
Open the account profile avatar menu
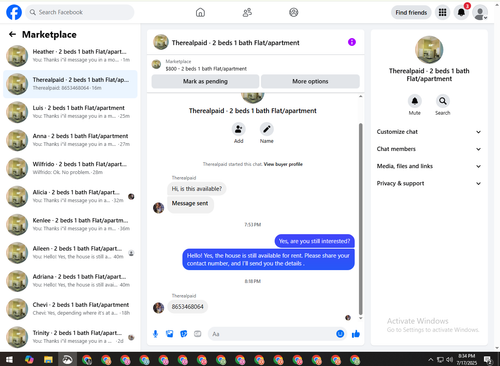point(480,13)
